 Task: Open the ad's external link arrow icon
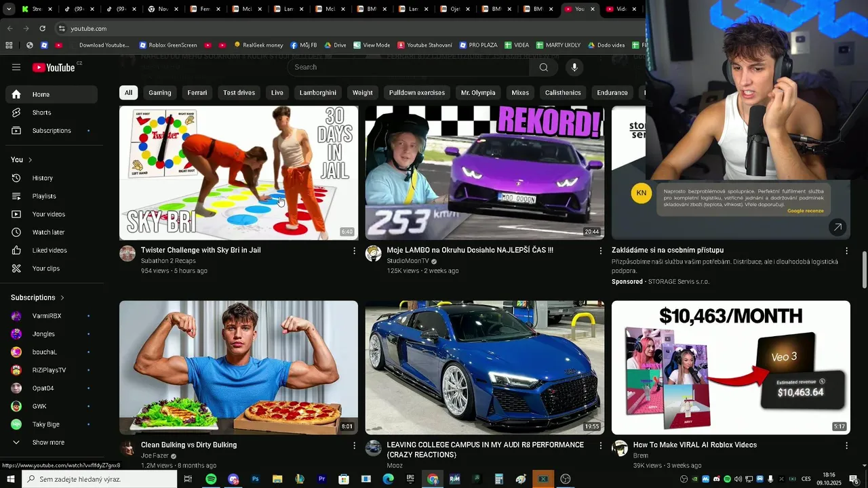[x=837, y=228]
